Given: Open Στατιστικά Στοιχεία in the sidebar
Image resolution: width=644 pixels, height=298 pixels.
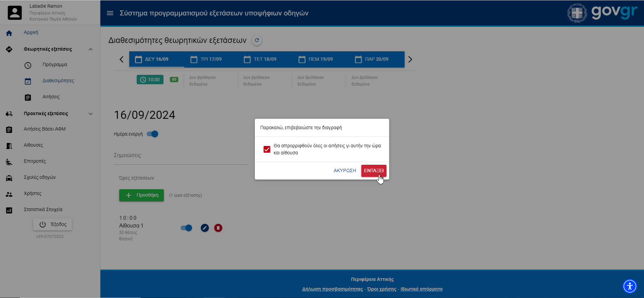Looking at the screenshot, I should click(x=43, y=210).
